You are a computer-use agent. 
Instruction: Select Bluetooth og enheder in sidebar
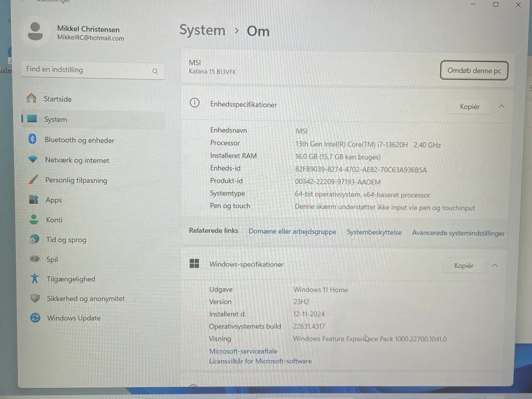click(x=79, y=140)
